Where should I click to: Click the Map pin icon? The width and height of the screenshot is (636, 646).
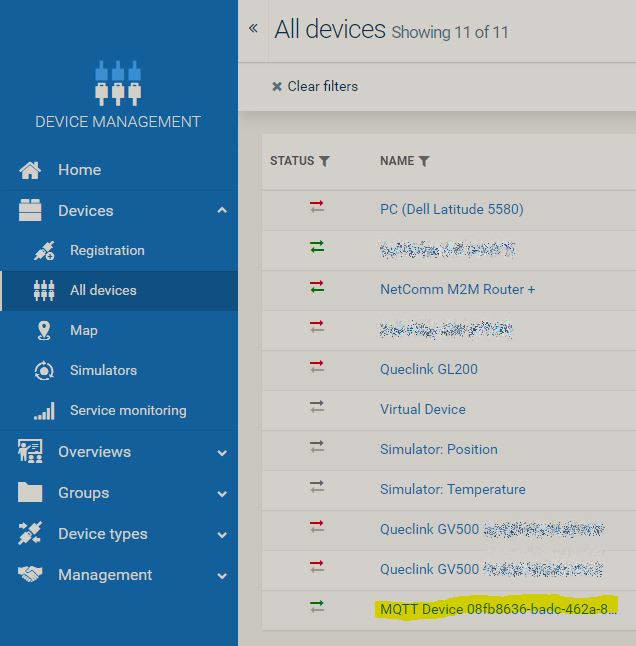[44, 331]
